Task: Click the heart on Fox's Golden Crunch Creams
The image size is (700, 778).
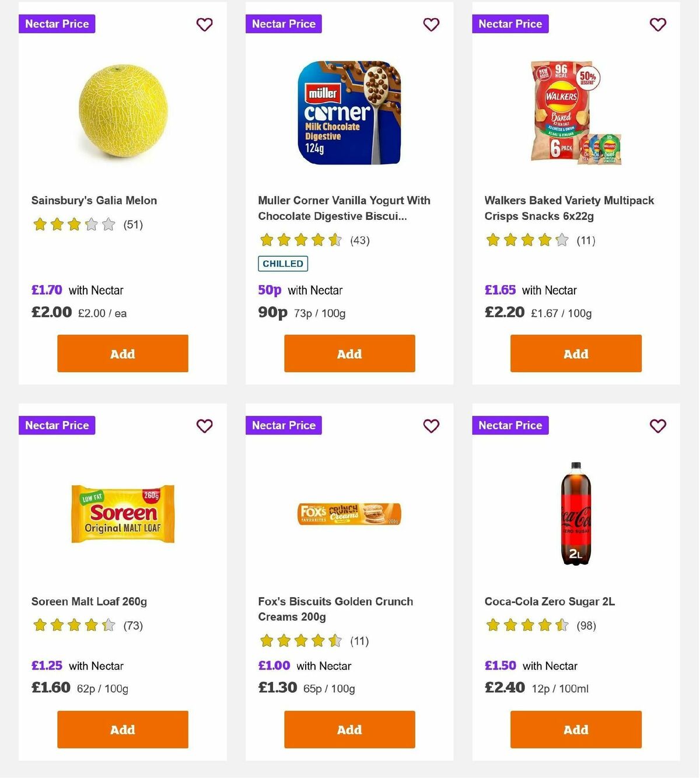Action: 431,426
